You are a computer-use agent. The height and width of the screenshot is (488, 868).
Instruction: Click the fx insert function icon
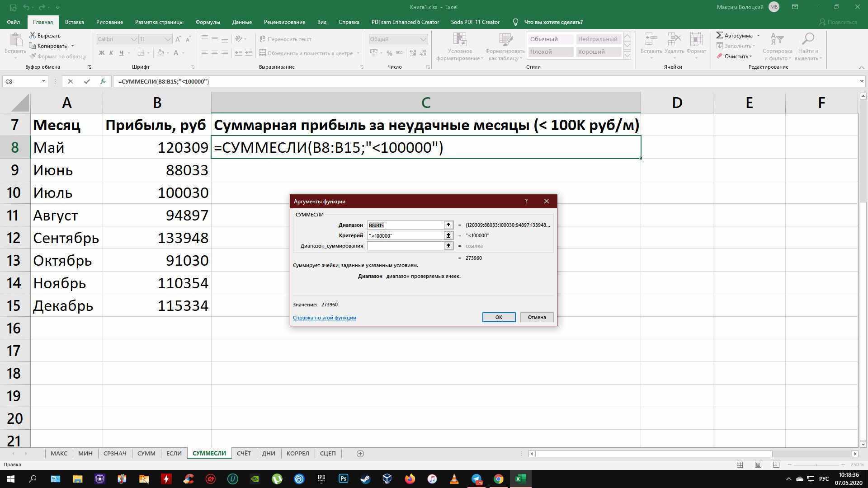103,81
